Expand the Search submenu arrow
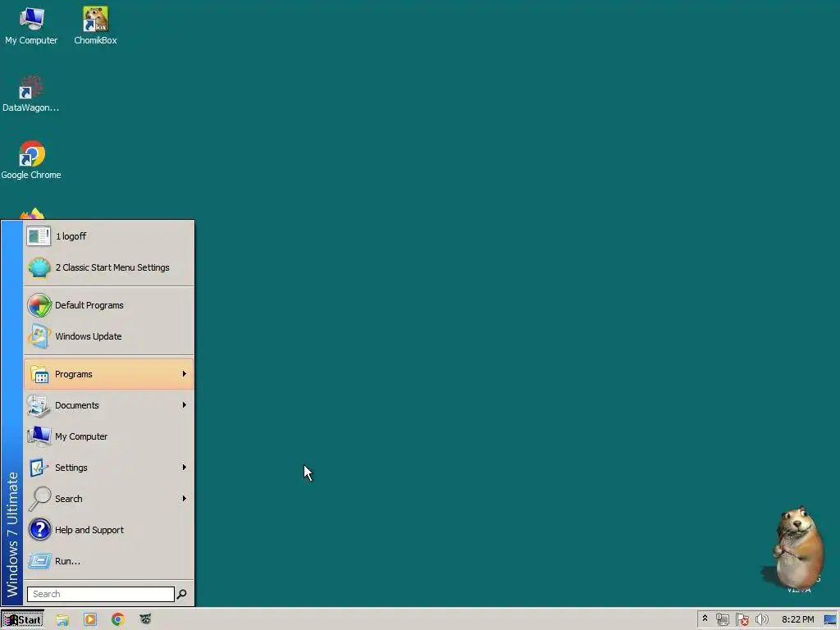The image size is (840, 630). [x=185, y=498]
